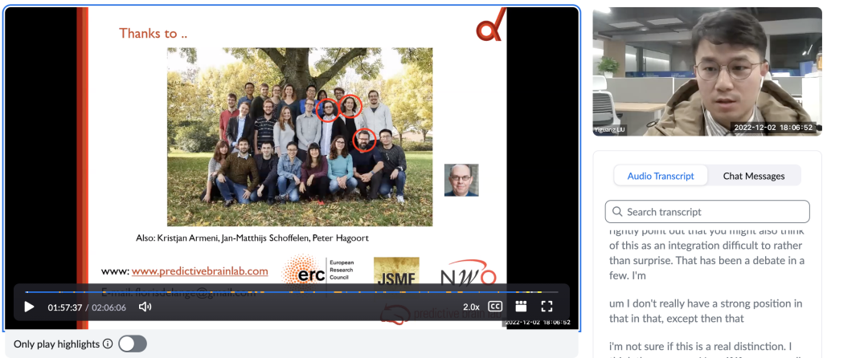The height and width of the screenshot is (358, 868).
Task: Toggle closed captions with the CC icon
Action: point(495,307)
